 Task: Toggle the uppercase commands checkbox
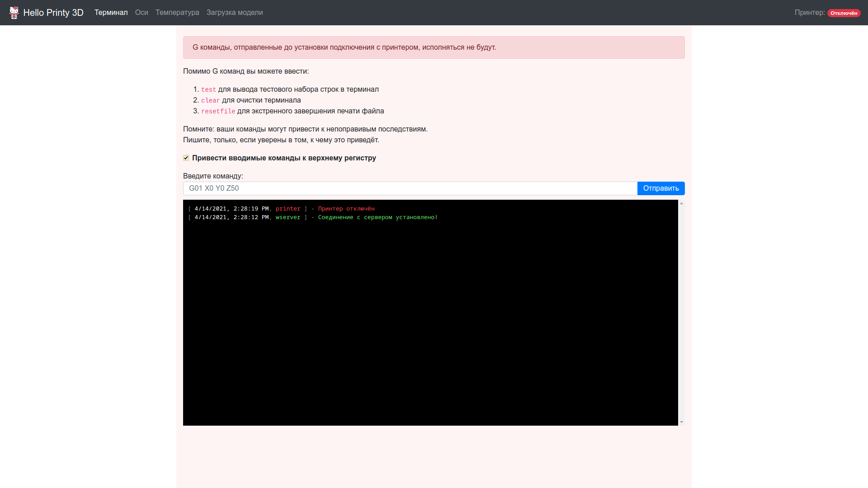(186, 158)
